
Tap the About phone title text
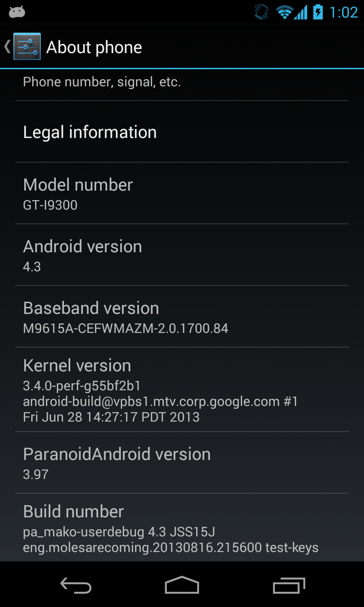click(x=94, y=47)
